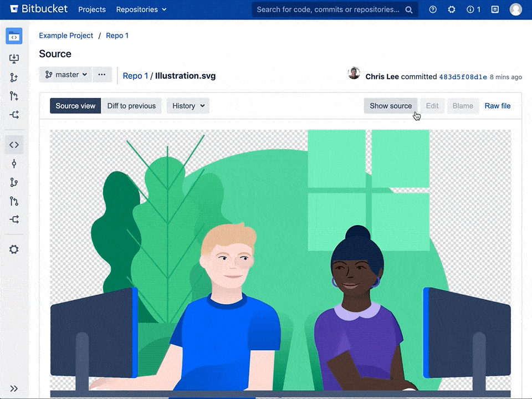Open the Raw file link

pyautogui.click(x=498, y=106)
